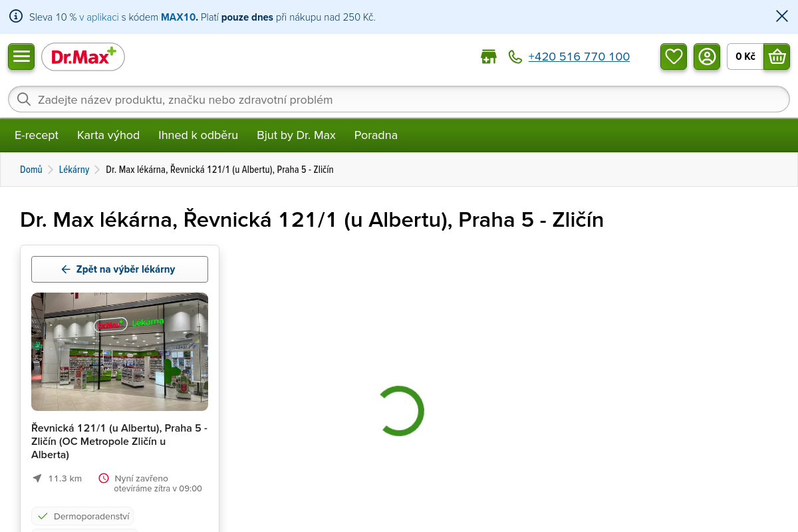Select Ihned k odběru in navigation
The image size is (798, 532).
198,136
